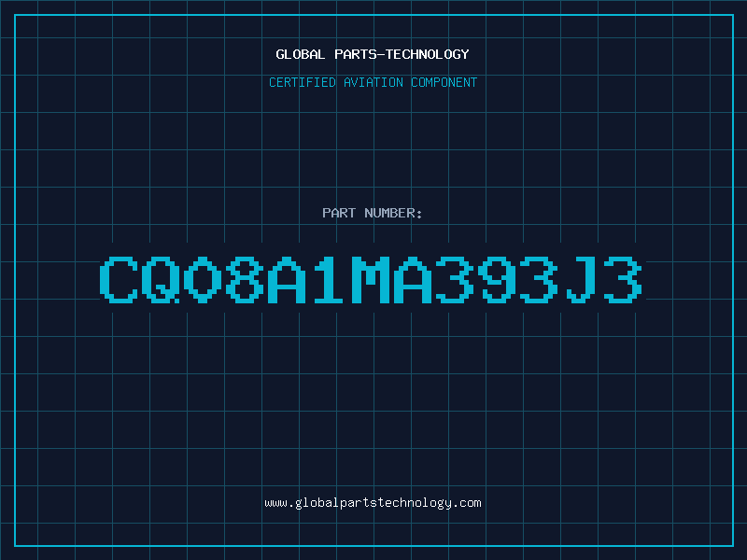
Task: Click the word AVIATION in the subtitle
Action: [373, 82]
